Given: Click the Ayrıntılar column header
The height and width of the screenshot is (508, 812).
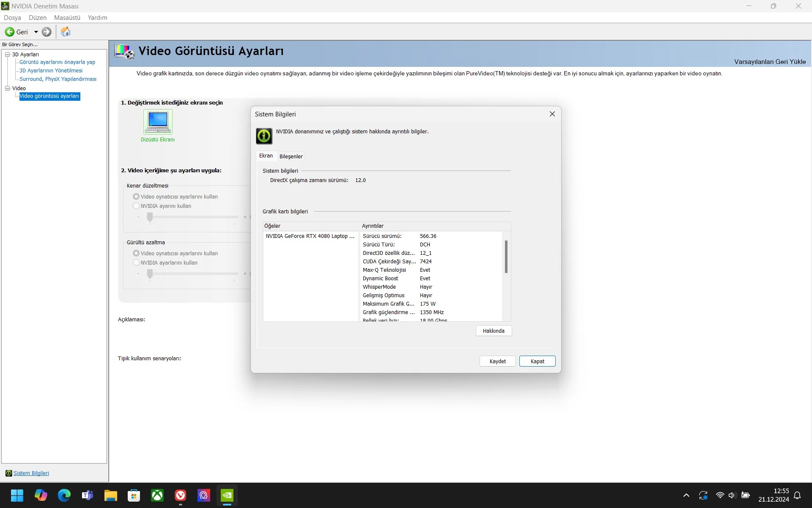Looking at the screenshot, I should pyautogui.click(x=435, y=226).
